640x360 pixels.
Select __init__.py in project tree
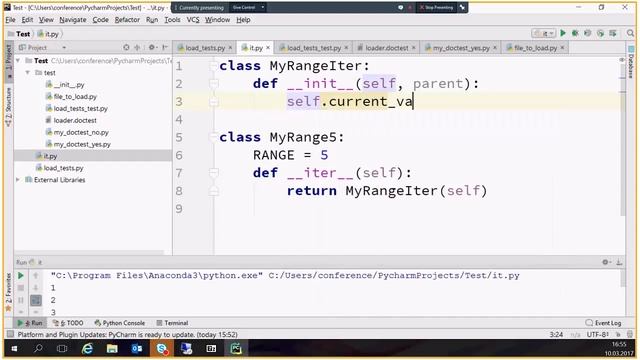[65, 84]
